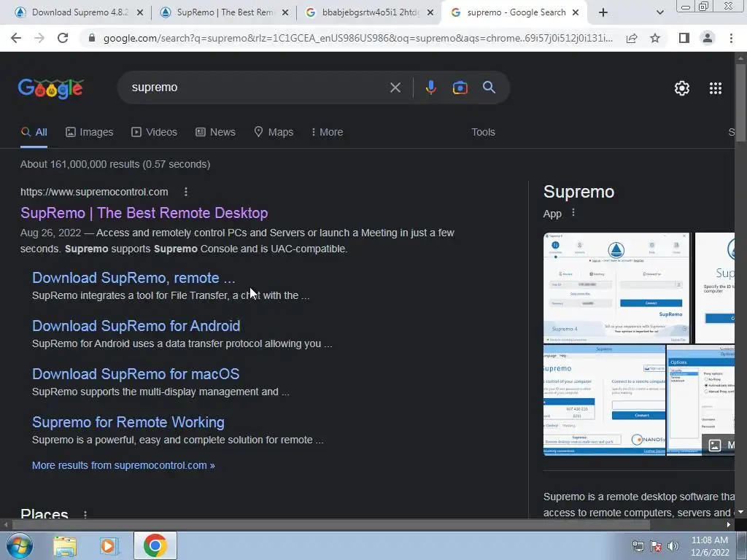Open Action Center flag tray icon

point(656,546)
